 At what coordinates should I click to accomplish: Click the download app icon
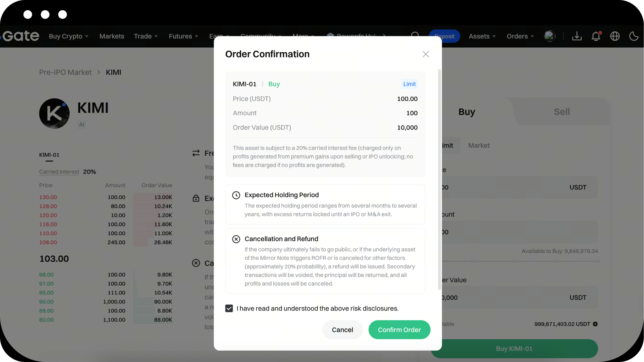click(577, 36)
